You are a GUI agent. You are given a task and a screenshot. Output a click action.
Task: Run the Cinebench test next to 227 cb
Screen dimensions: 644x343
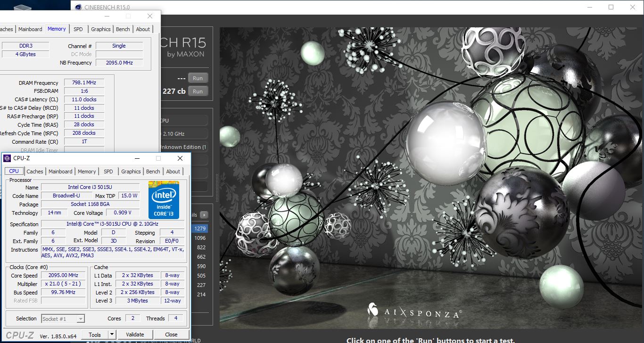[198, 91]
